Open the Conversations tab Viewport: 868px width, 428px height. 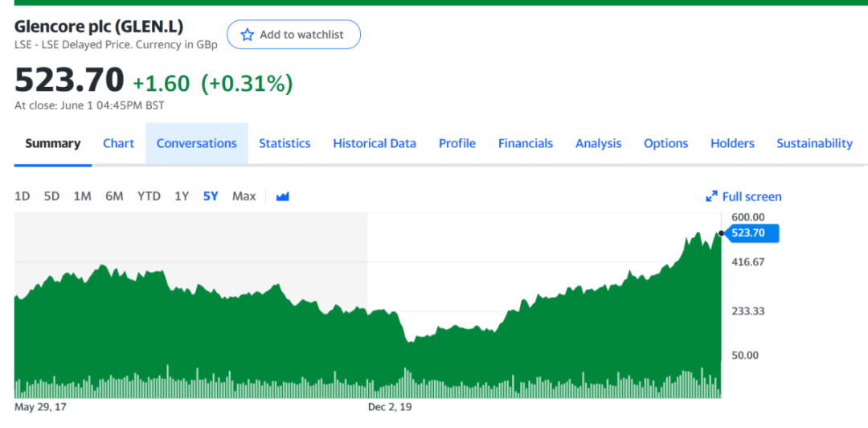pos(196,143)
